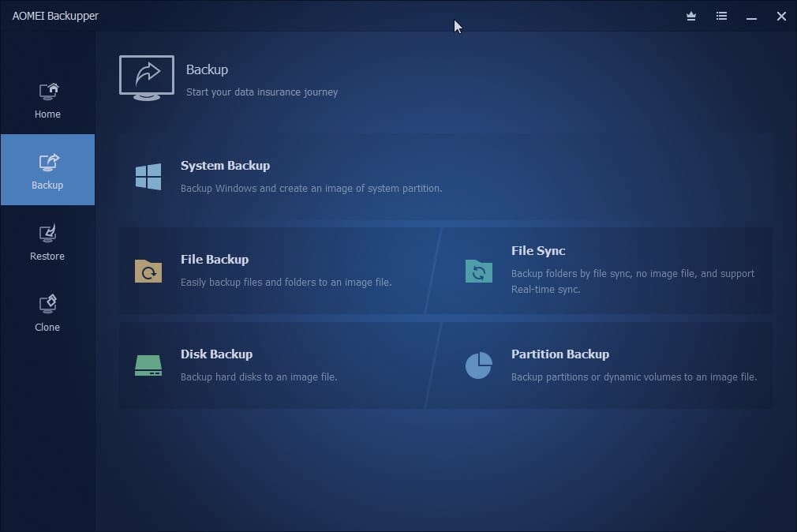Open the crown upgrade icon in titlebar
Viewport: 797px width, 532px height.
[x=690, y=16]
